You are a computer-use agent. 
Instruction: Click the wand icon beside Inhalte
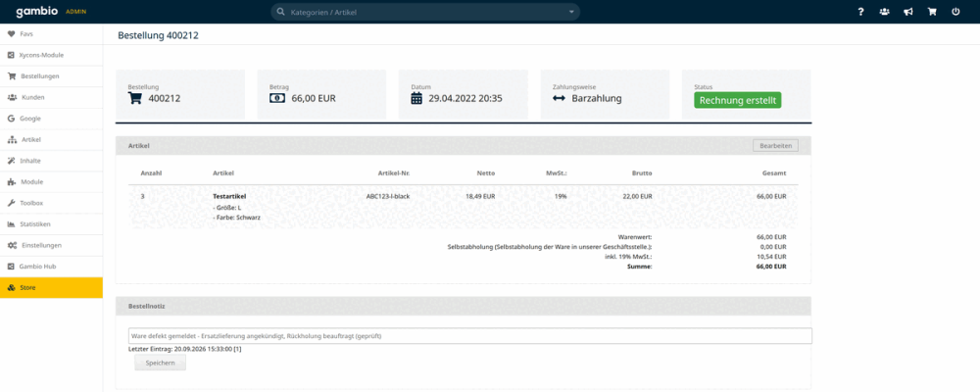pos(11,161)
